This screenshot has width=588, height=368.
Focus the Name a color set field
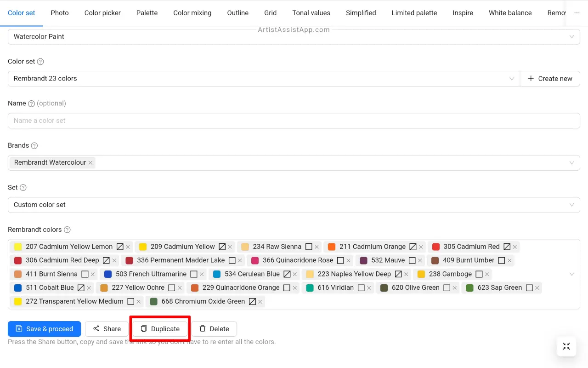(x=294, y=121)
